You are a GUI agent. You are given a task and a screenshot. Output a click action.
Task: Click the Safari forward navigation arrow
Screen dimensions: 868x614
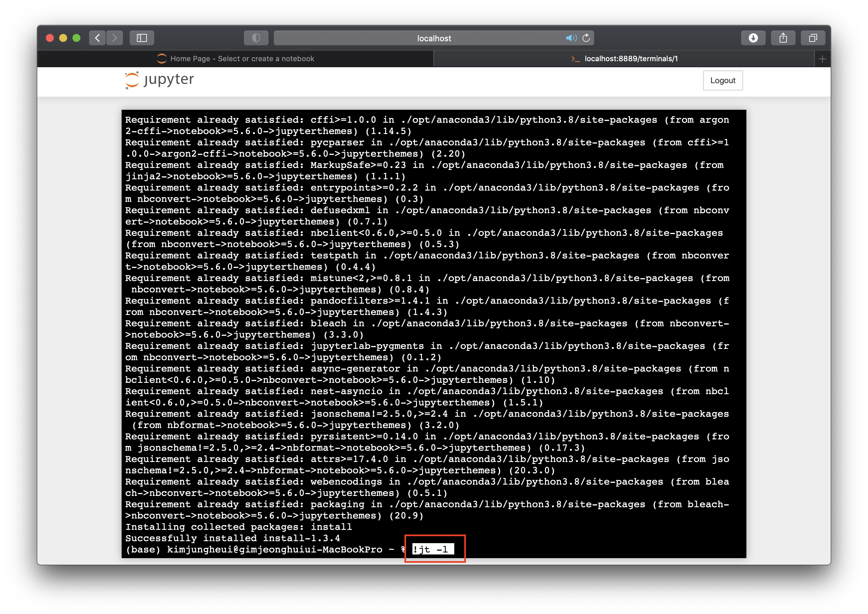(115, 38)
